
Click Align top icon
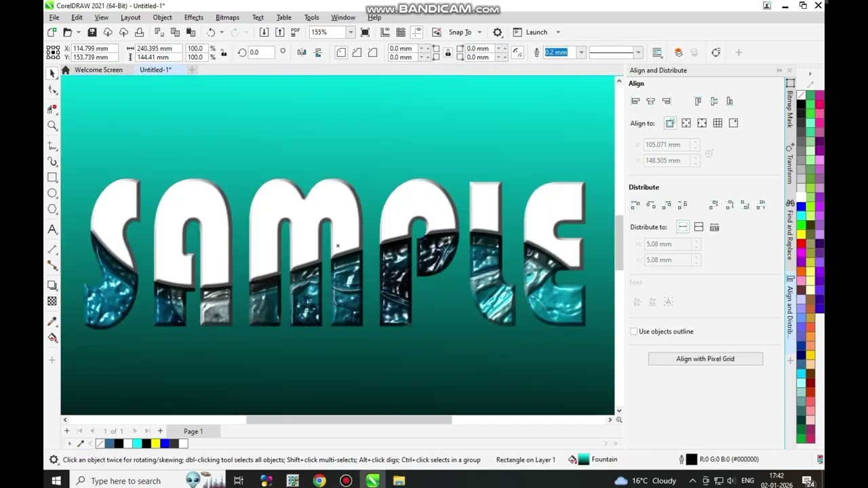(698, 101)
